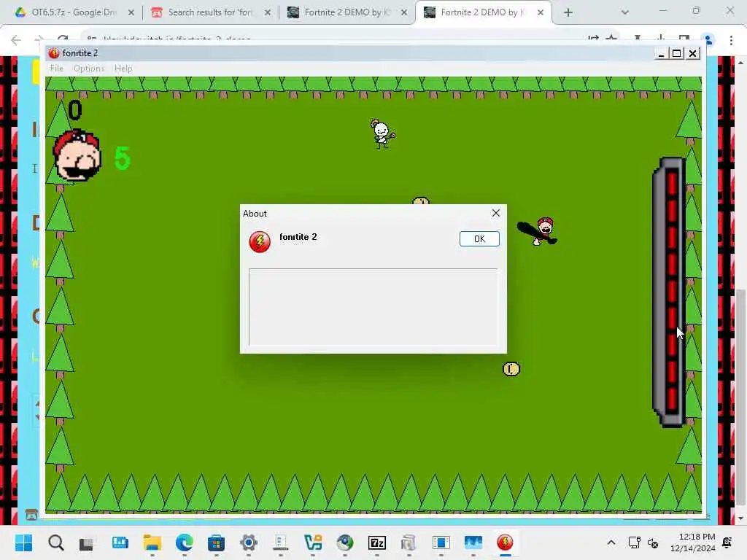Click the browser back arrow
747x560 pixels.
click(x=16, y=40)
